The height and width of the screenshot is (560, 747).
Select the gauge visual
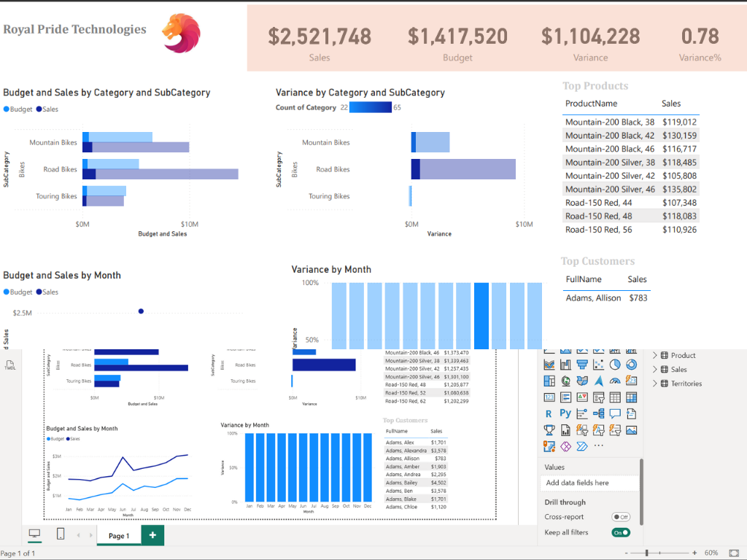[615, 381]
